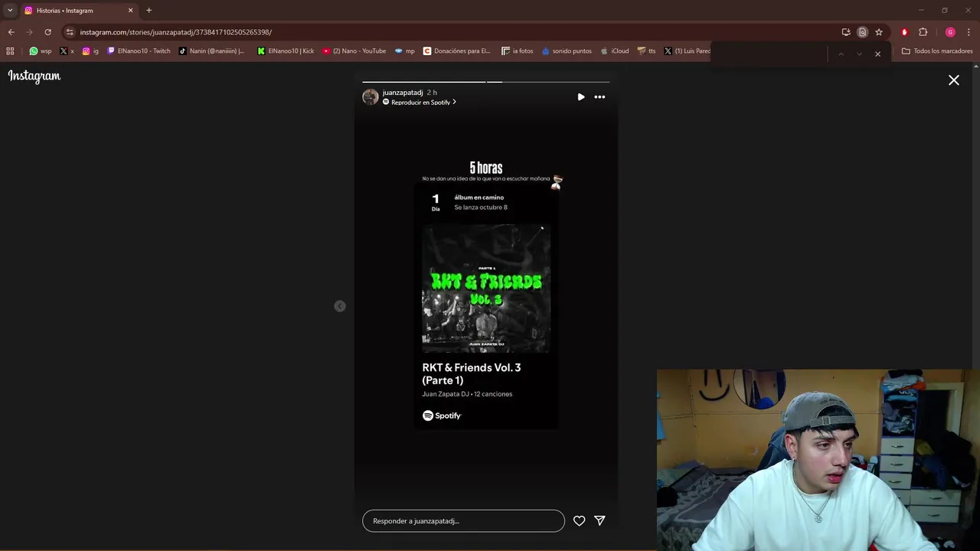
Task: Open the 'Reproducir en Spotify' link
Action: pyautogui.click(x=420, y=103)
